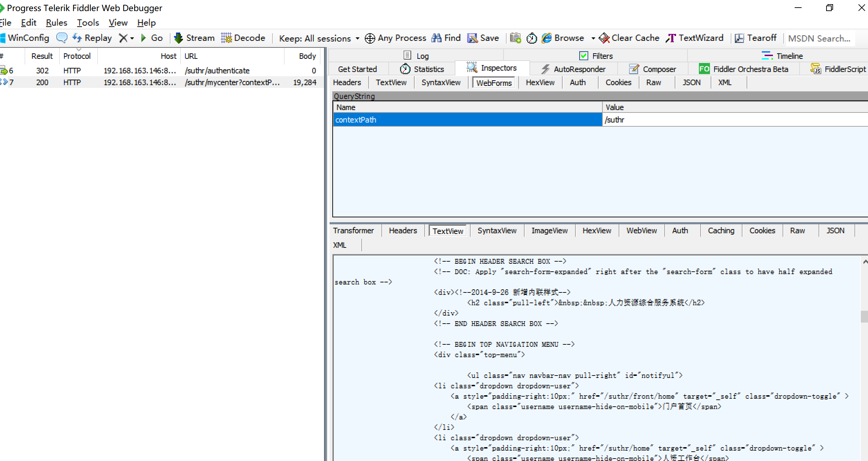Switch to the Log tab
Screen dimensions: 868x461
tap(416, 56)
